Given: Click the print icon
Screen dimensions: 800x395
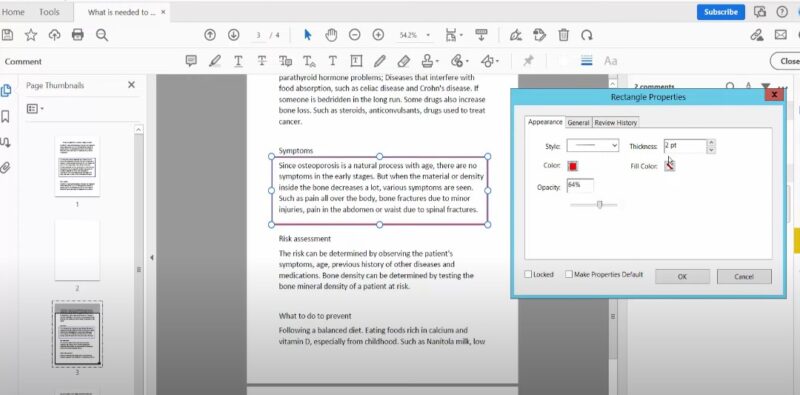Looking at the screenshot, I should click(x=78, y=35).
